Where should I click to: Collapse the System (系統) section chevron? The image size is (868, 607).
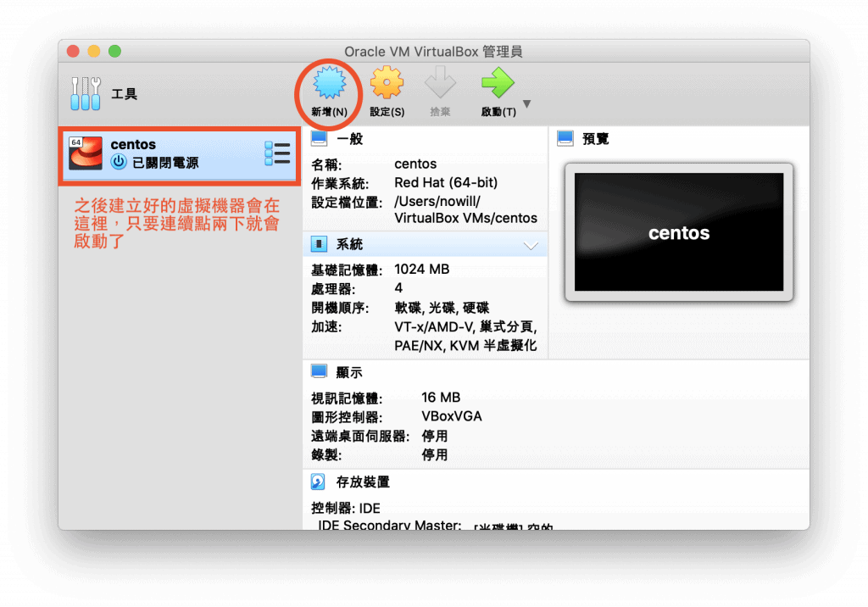531,245
